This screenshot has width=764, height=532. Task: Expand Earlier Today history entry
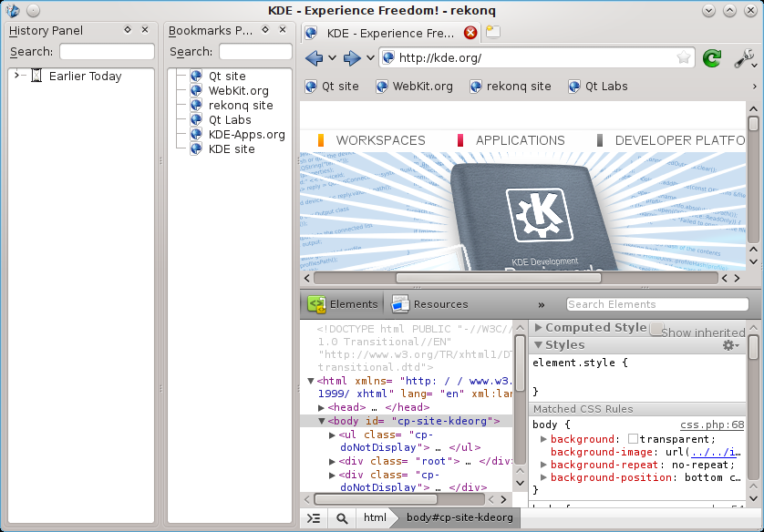coord(16,75)
